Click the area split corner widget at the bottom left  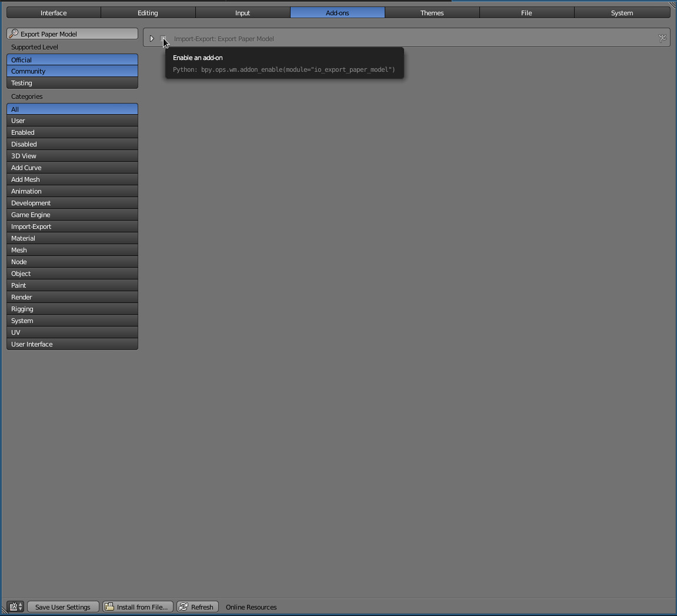click(x=4, y=611)
